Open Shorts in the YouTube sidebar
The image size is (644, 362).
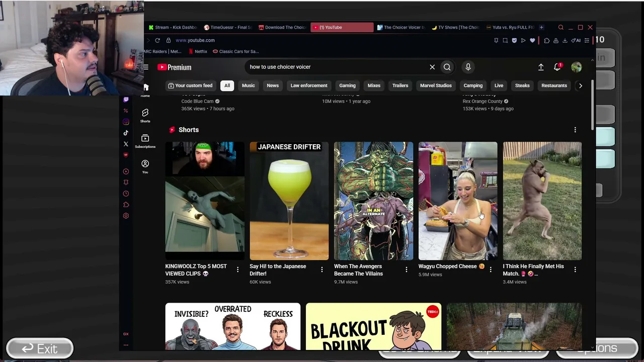145,115
